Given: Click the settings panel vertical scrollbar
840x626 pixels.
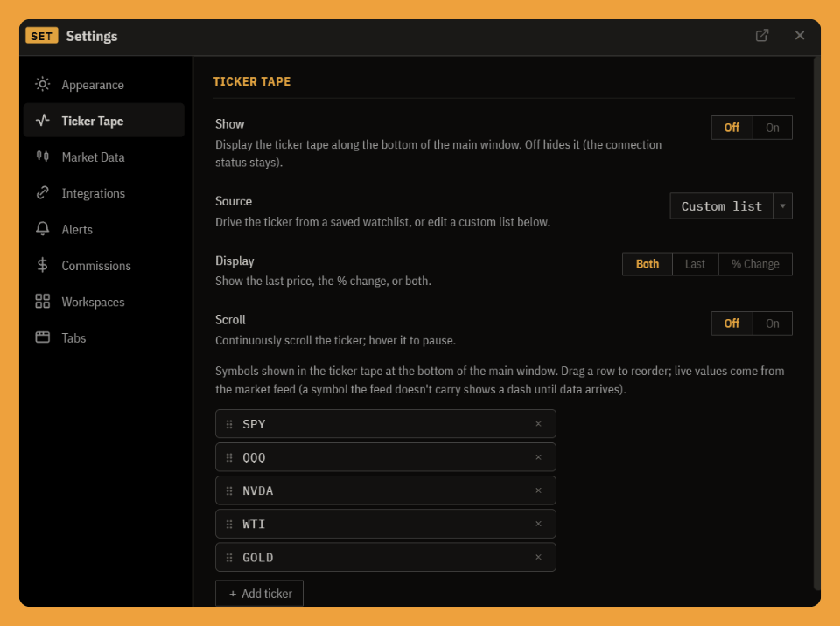Looking at the screenshot, I should [x=816, y=323].
